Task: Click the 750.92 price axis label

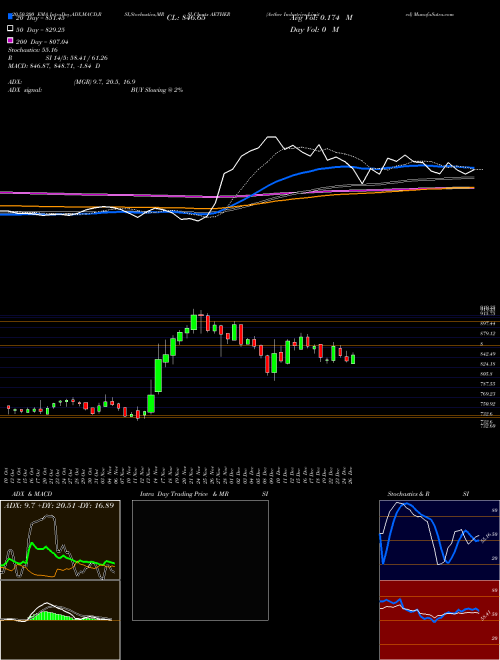Action: (x=487, y=404)
